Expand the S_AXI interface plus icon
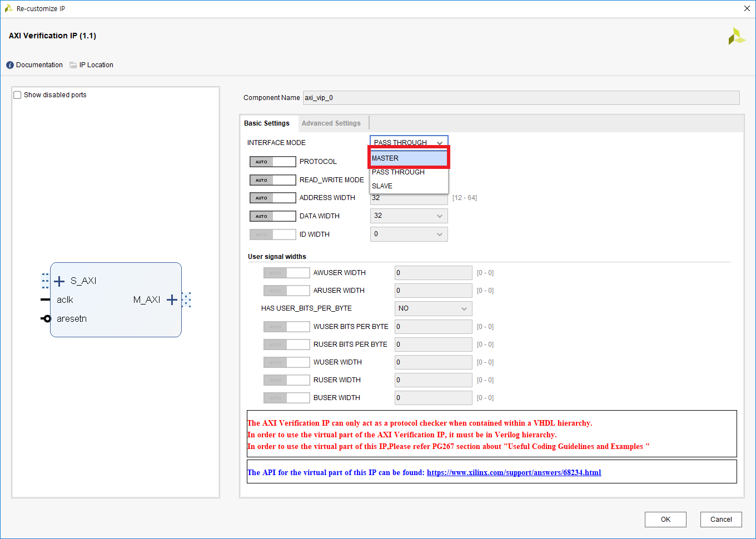Screen dimensions: 756x539 [59, 281]
